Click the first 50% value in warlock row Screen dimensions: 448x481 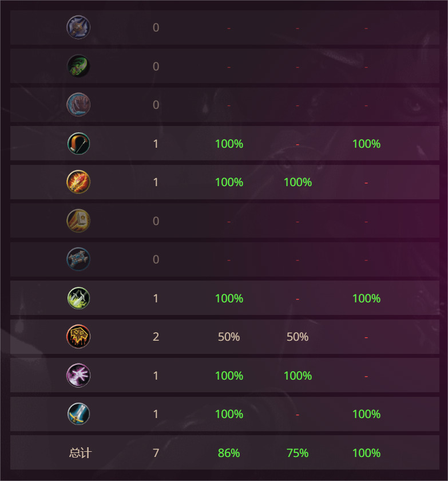coord(229,337)
